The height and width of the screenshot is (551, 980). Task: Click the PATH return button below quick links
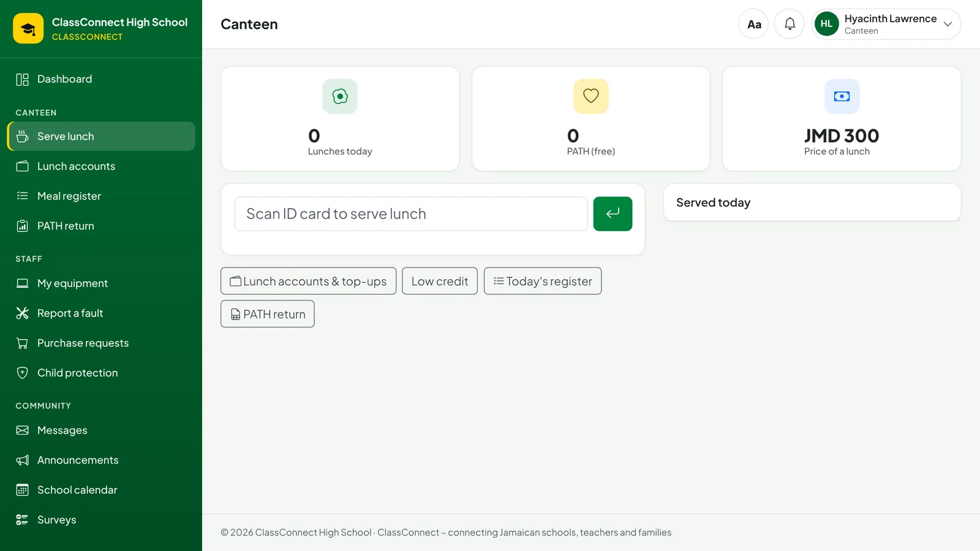click(268, 314)
